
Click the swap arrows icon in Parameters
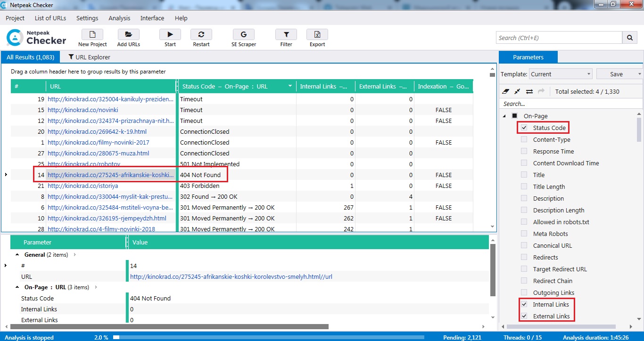click(529, 91)
